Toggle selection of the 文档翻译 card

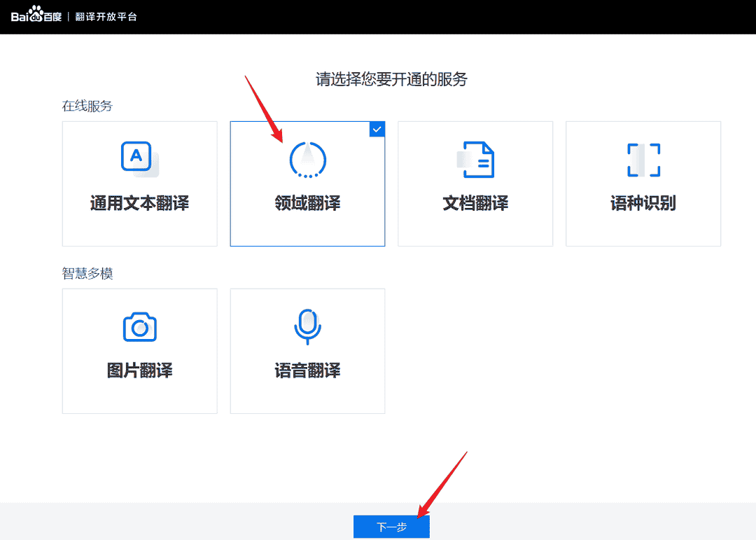[x=475, y=184]
